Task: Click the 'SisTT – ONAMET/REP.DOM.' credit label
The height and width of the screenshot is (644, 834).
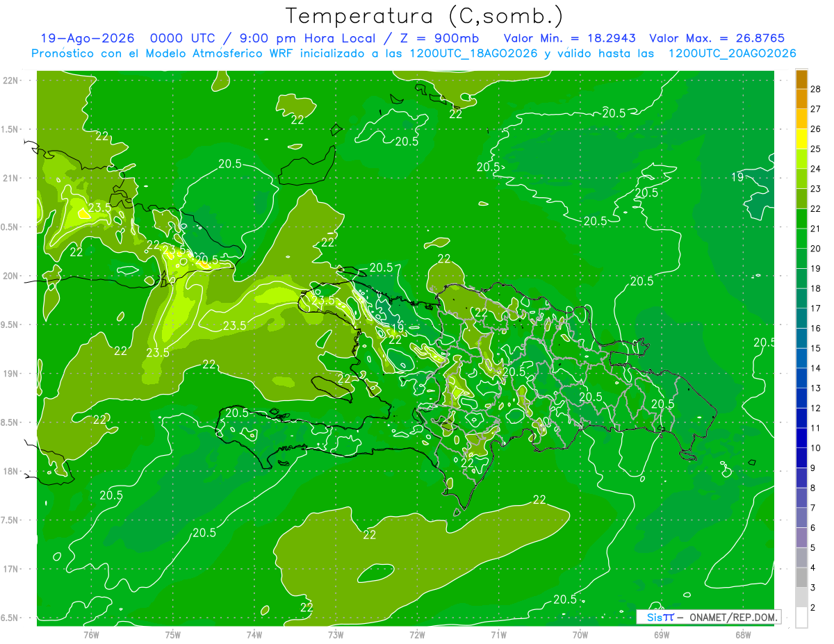Action: click(709, 617)
